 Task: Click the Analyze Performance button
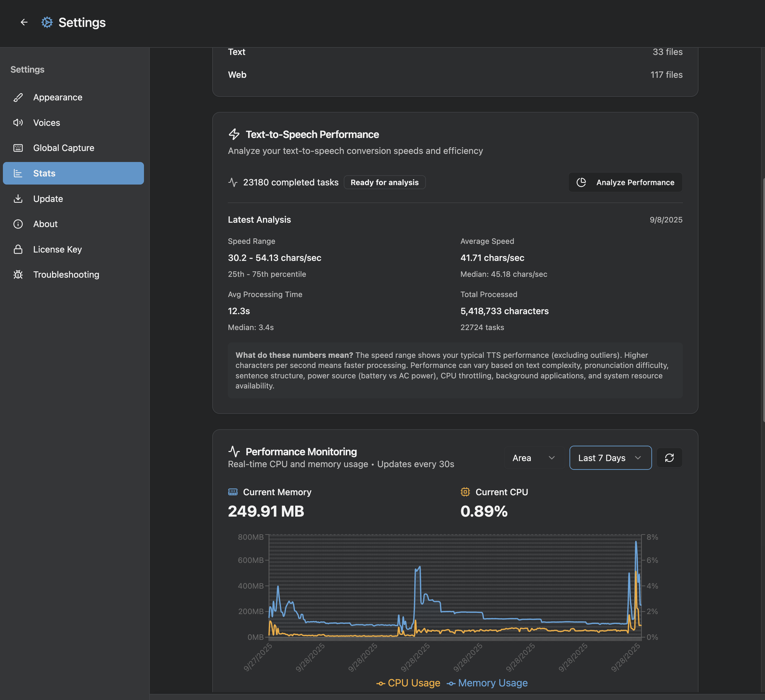pos(625,183)
